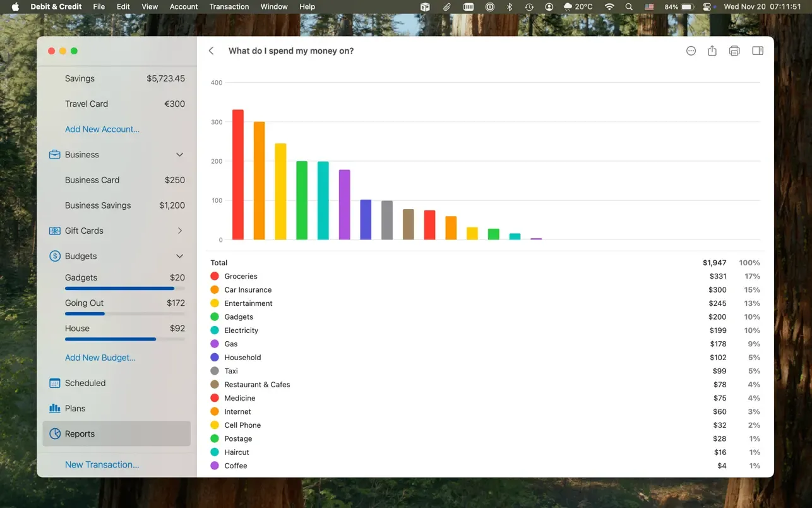Image resolution: width=812 pixels, height=508 pixels.
Task: Expand the Gift Cards group
Action: pos(180,231)
